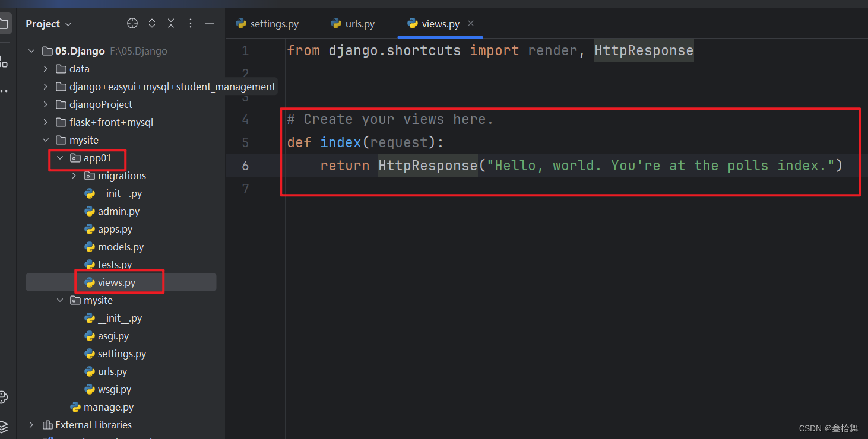This screenshot has height=439, width=868.
Task: Open __init__.py under app01
Action: tap(113, 193)
